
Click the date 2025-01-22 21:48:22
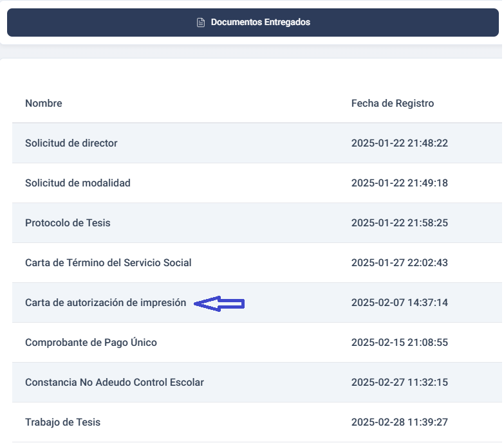399,143
